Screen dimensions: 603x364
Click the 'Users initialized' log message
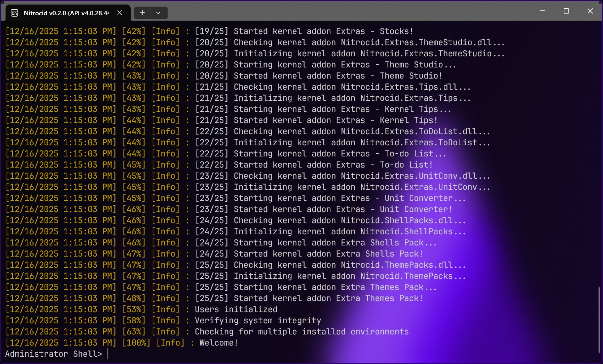(236, 309)
